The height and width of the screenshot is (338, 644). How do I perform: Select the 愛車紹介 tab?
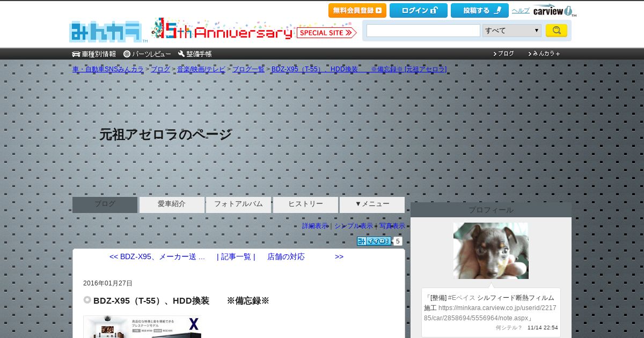(172, 204)
